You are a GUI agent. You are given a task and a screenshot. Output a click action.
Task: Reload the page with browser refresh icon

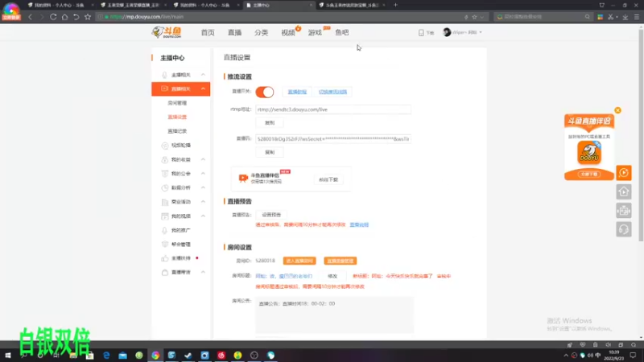(53, 17)
